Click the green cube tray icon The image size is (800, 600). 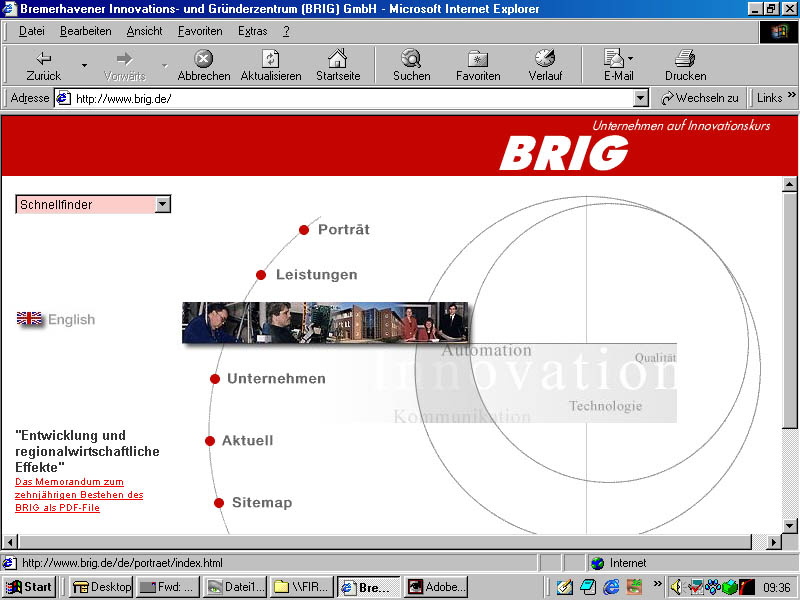click(730, 587)
